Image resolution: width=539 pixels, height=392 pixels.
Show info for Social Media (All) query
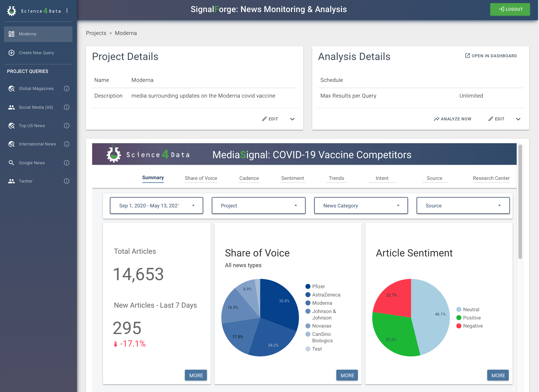click(x=67, y=107)
